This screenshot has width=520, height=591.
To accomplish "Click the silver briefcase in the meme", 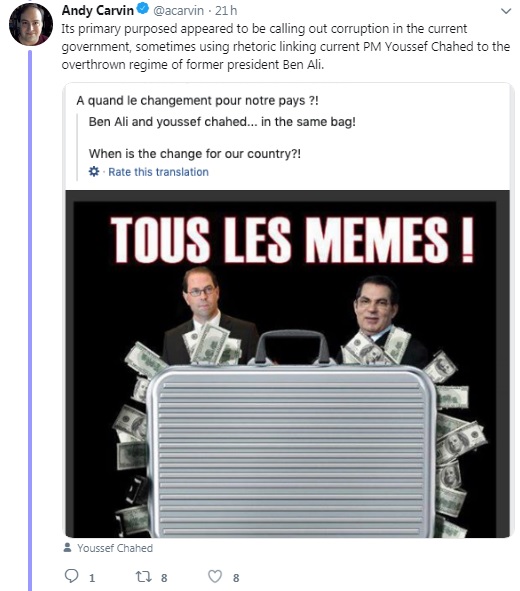I will click(x=291, y=435).
